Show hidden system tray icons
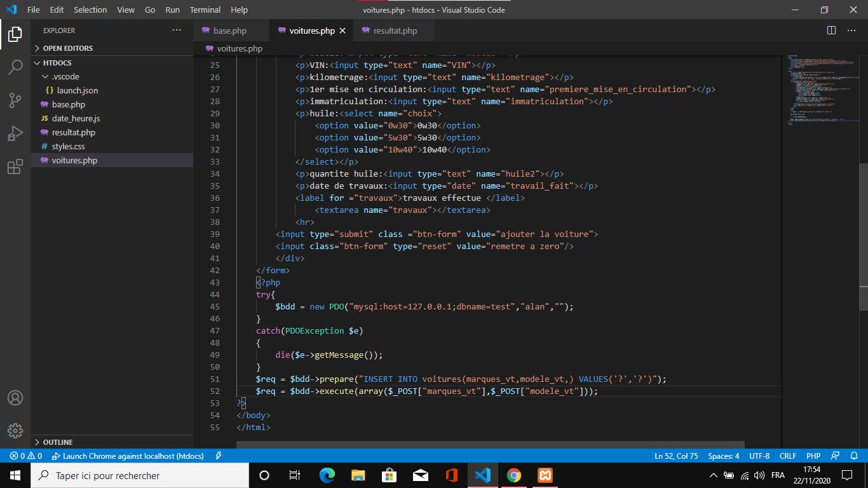 coord(714,475)
